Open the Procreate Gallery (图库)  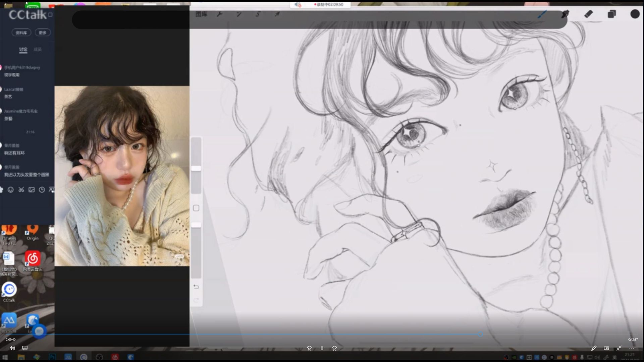point(201,14)
